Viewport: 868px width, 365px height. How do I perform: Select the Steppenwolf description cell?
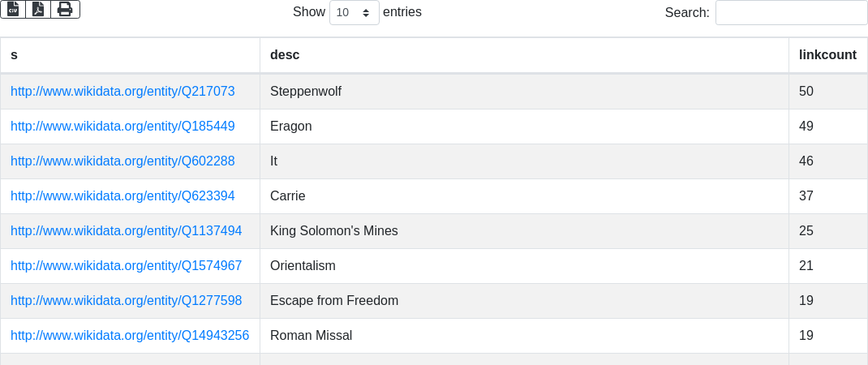click(524, 92)
